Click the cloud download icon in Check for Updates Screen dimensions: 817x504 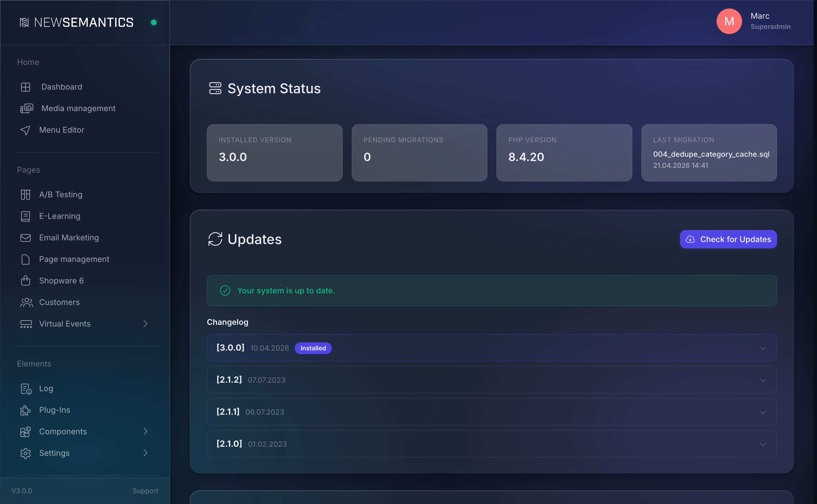[690, 239]
